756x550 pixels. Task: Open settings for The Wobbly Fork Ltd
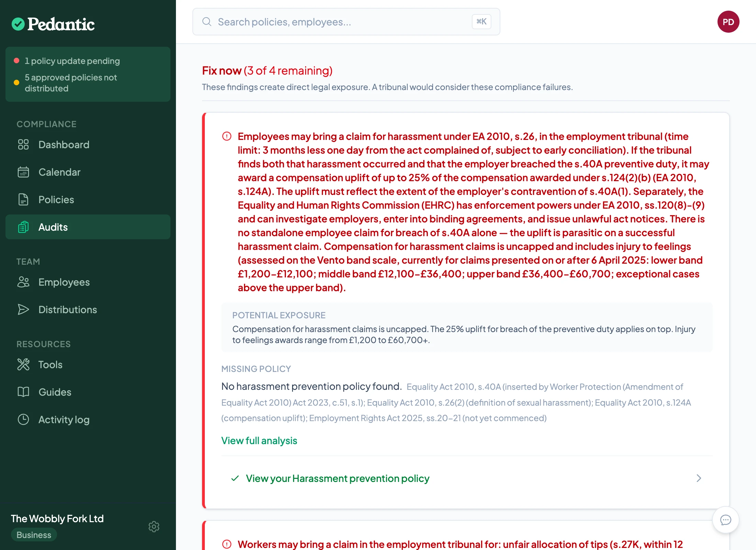[154, 527]
